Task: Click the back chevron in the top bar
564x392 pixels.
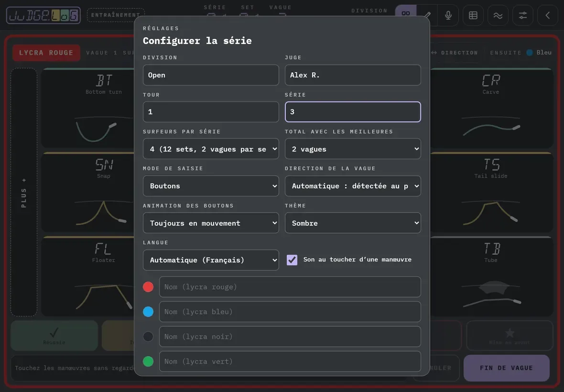Action: tap(547, 15)
